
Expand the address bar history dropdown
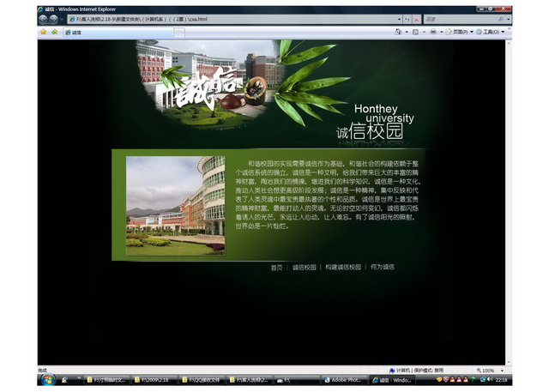tap(399, 18)
